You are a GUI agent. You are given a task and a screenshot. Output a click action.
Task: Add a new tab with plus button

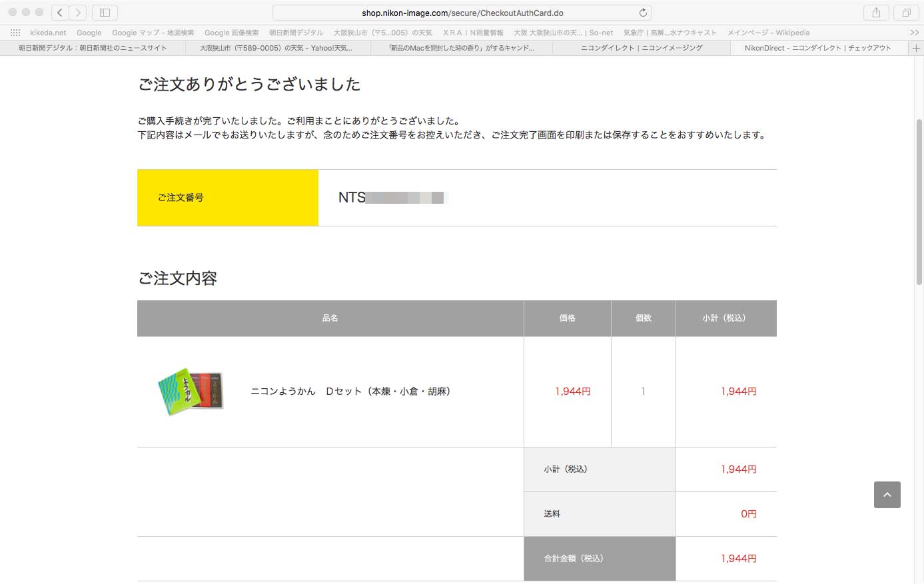pos(916,48)
